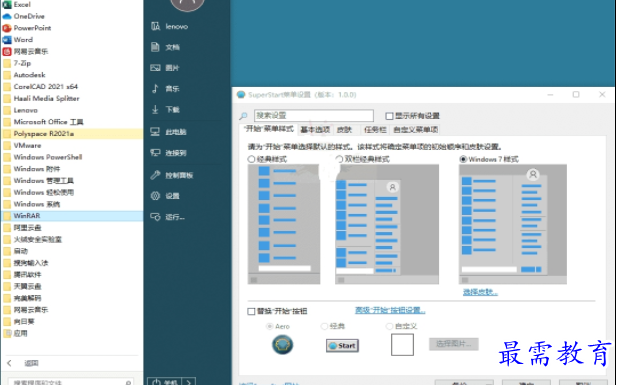Click the 关机 power button
Screen dimensions: 620x385
(164, 382)
